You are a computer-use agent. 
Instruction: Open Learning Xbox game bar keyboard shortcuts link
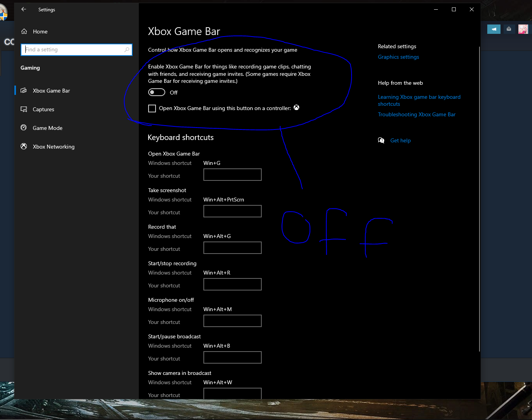(419, 100)
